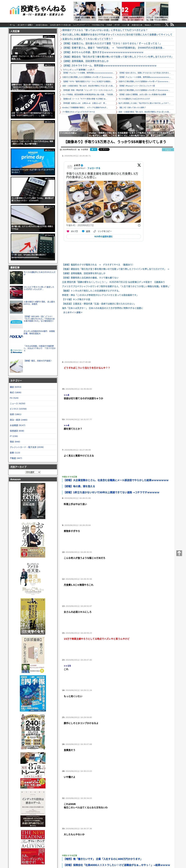
Task: Open the Vtuber article image tile
Action: [102, 125]
